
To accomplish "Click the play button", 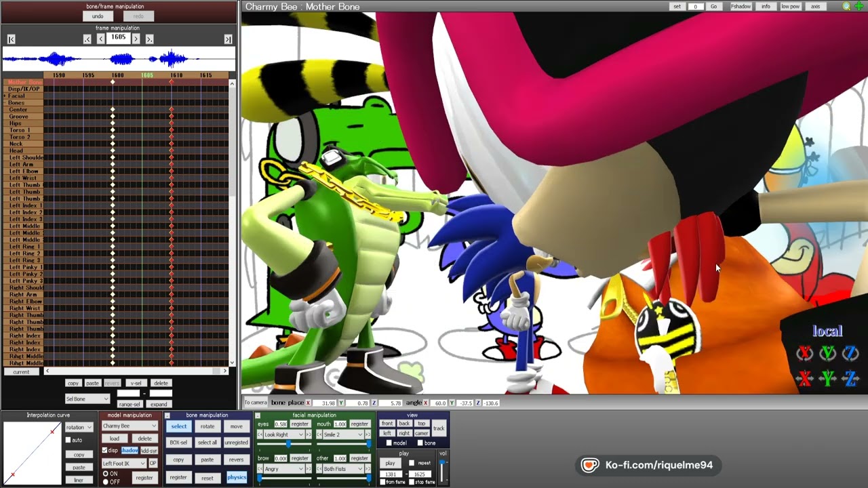I will 390,463.
